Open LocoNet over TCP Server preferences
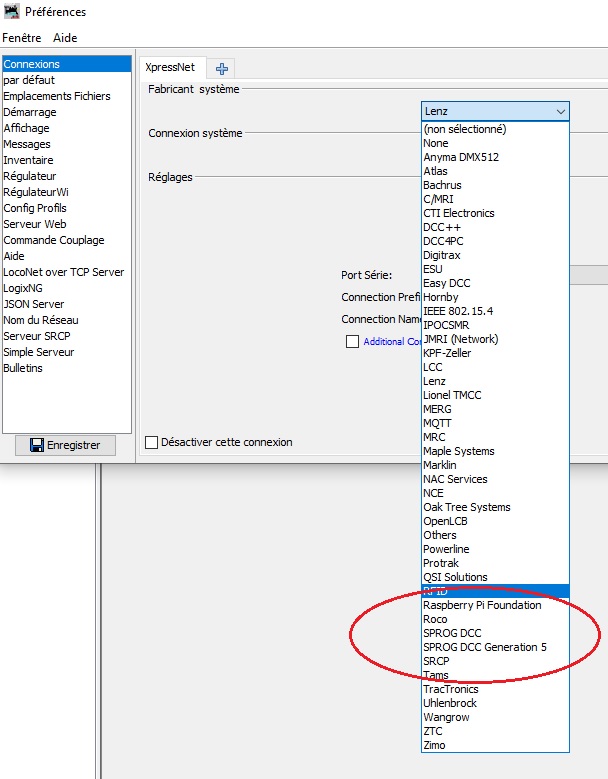The width and height of the screenshot is (608, 779). (x=67, y=272)
